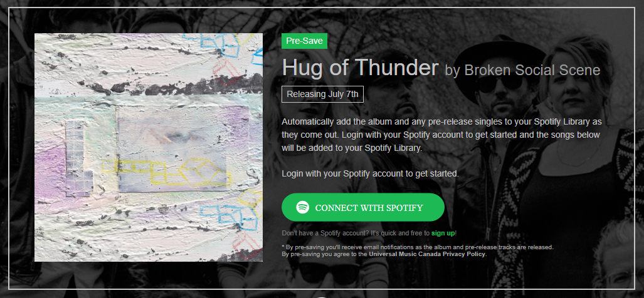Image resolution: width=644 pixels, height=298 pixels.
Task: Click the Hug of Thunder album cover
Action: [x=148, y=147]
